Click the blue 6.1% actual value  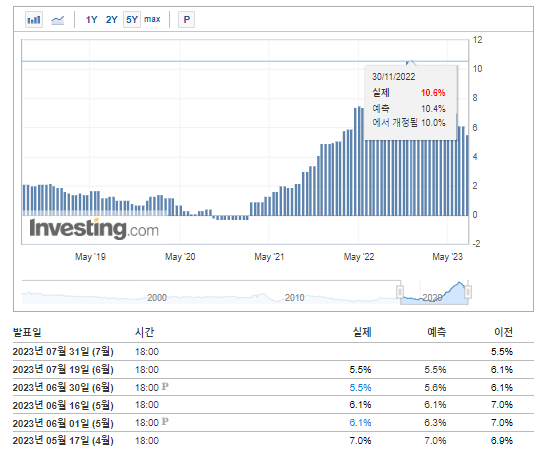pos(360,423)
